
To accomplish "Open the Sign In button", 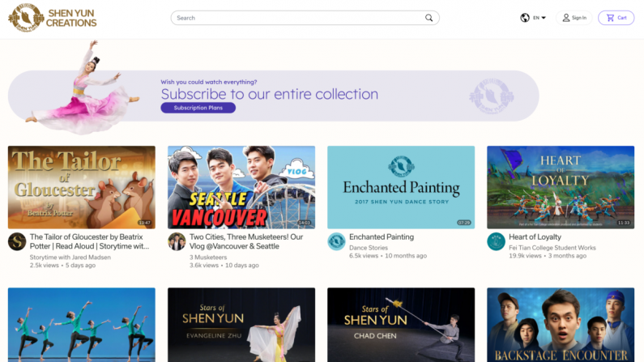I will click(x=574, y=18).
